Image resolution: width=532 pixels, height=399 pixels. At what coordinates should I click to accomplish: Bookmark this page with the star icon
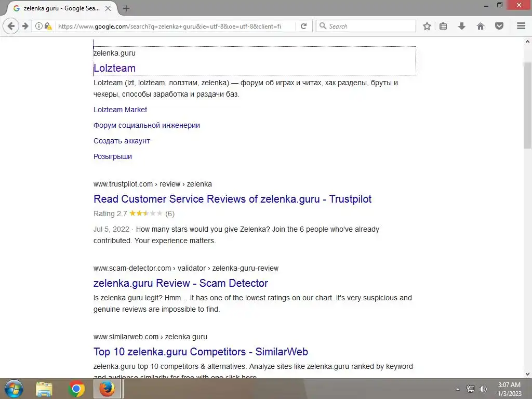427,26
